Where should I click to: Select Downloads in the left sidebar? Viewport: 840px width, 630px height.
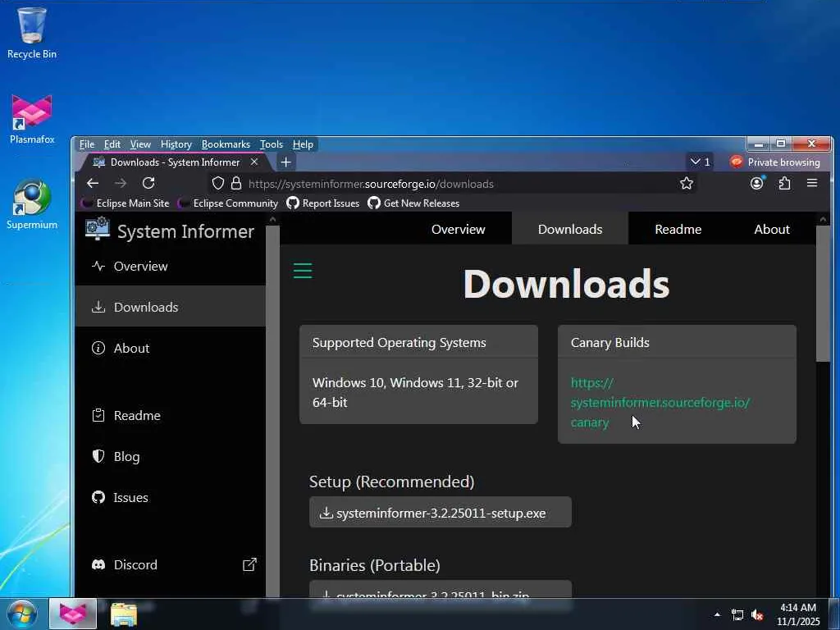(x=171, y=307)
